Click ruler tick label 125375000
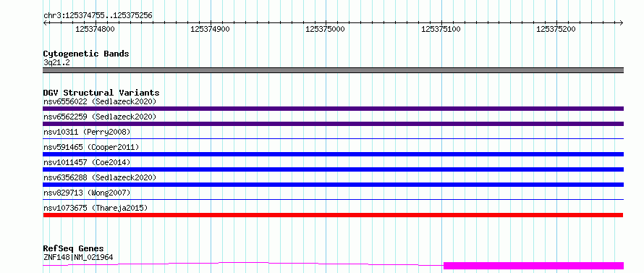 pos(326,29)
